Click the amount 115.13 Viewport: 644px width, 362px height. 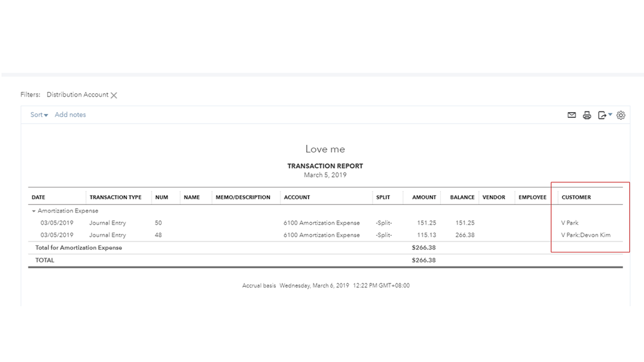click(426, 235)
